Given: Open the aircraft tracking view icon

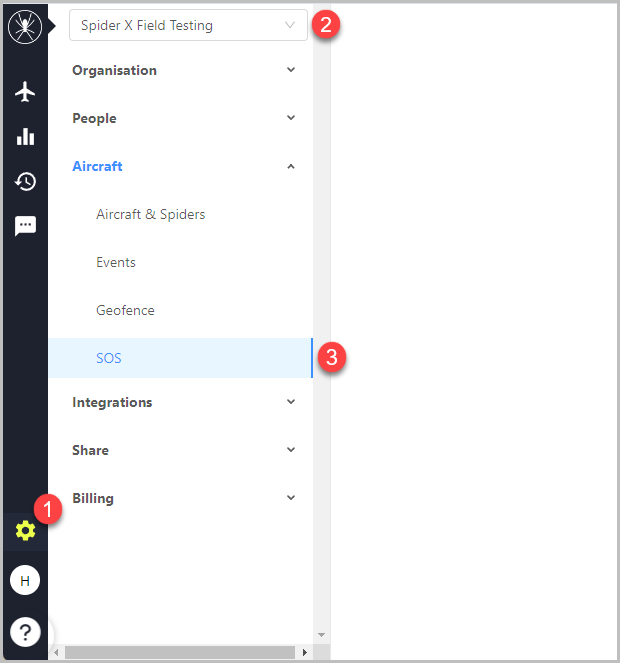Looking at the screenshot, I should (25, 91).
